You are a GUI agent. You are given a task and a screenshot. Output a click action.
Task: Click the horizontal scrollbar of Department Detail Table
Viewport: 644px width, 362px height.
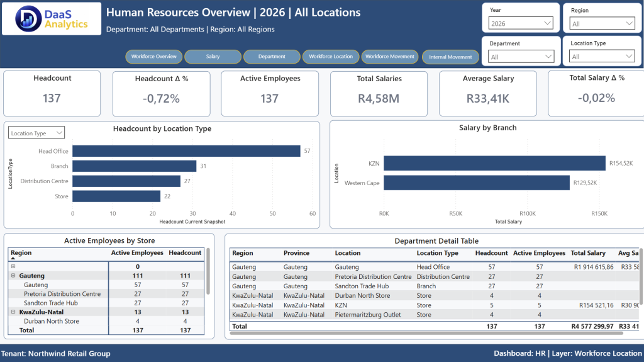426,333
